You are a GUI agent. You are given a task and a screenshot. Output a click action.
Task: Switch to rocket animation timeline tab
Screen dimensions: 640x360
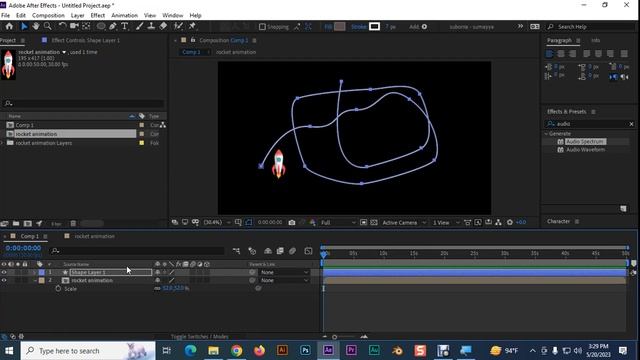(94, 236)
